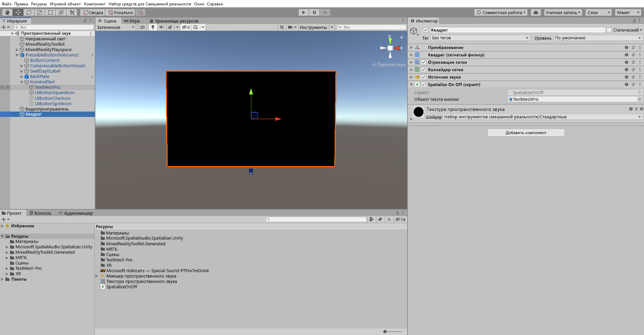The height and width of the screenshot is (335, 644).
Task: Click the object name field Квадрат
Action: (x=517, y=30)
